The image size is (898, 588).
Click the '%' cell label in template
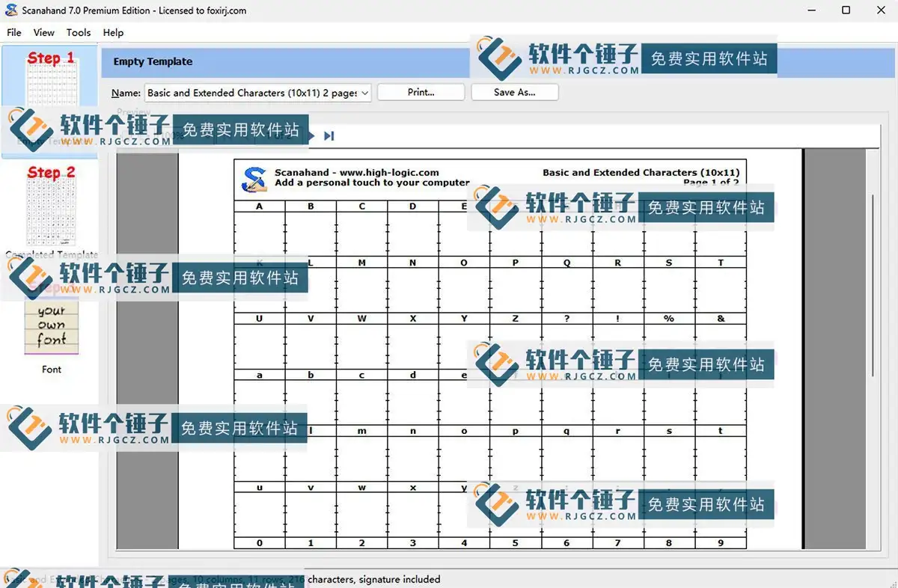click(669, 319)
